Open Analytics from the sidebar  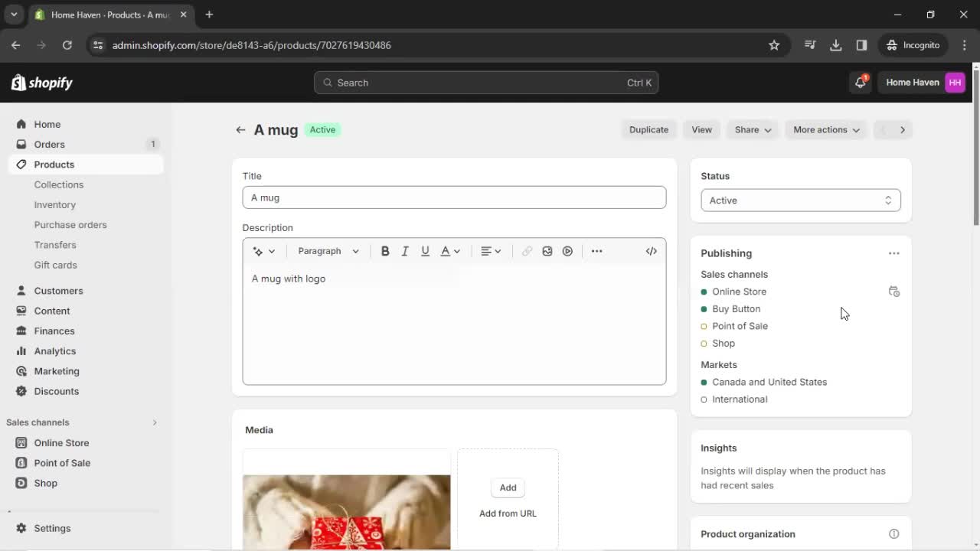coord(55,350)
